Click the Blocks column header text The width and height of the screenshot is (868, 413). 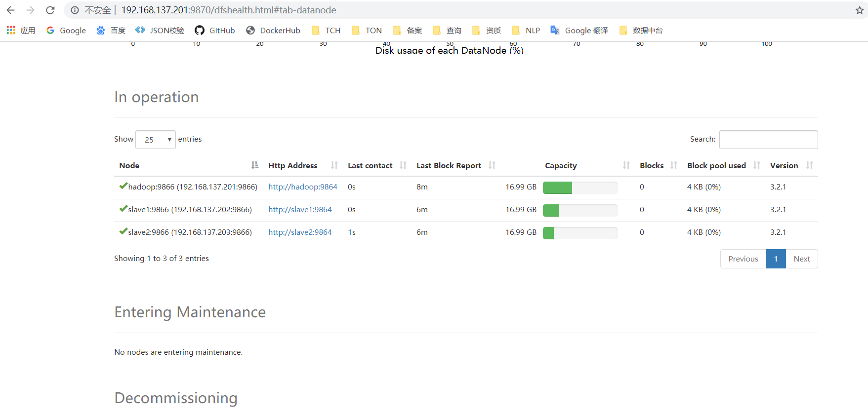pos(652,166)
